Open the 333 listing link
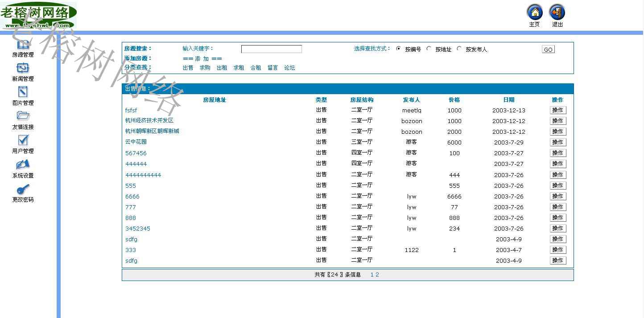This screenshot has height=318, width=644. 131,250
